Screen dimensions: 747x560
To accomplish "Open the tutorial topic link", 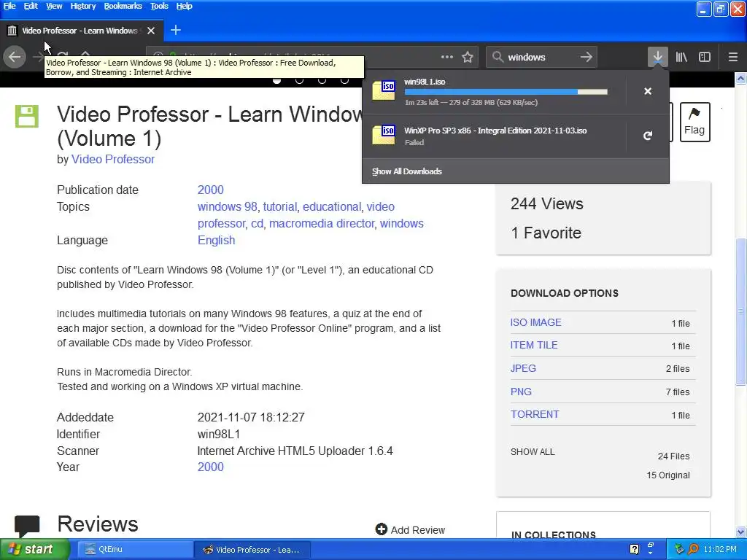I will pos(279,206).
